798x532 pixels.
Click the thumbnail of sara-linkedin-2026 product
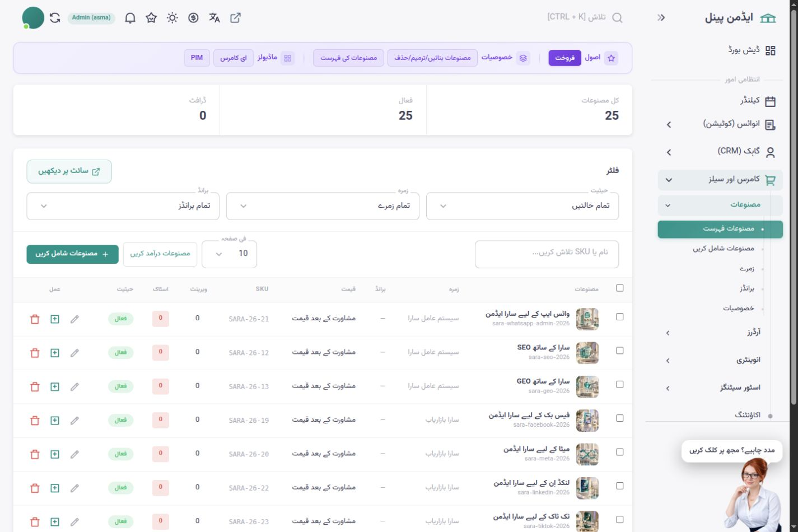pos(587,488)
